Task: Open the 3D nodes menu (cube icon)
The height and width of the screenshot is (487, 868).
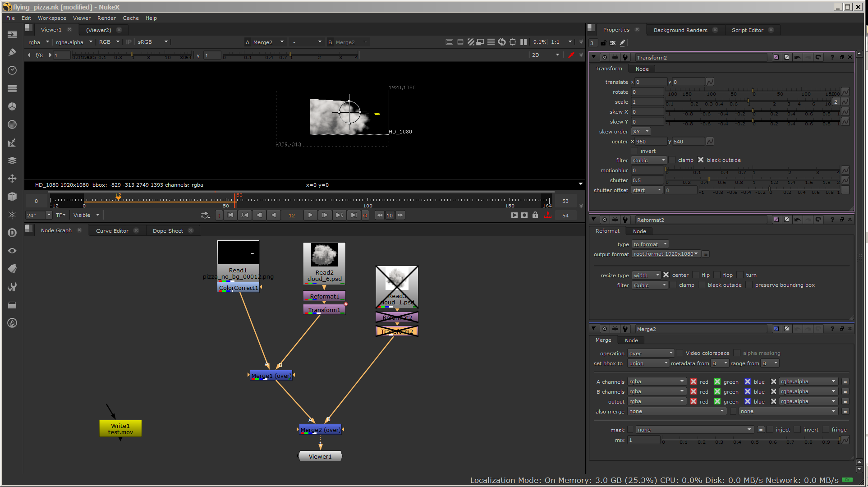Action: (12, 197)
